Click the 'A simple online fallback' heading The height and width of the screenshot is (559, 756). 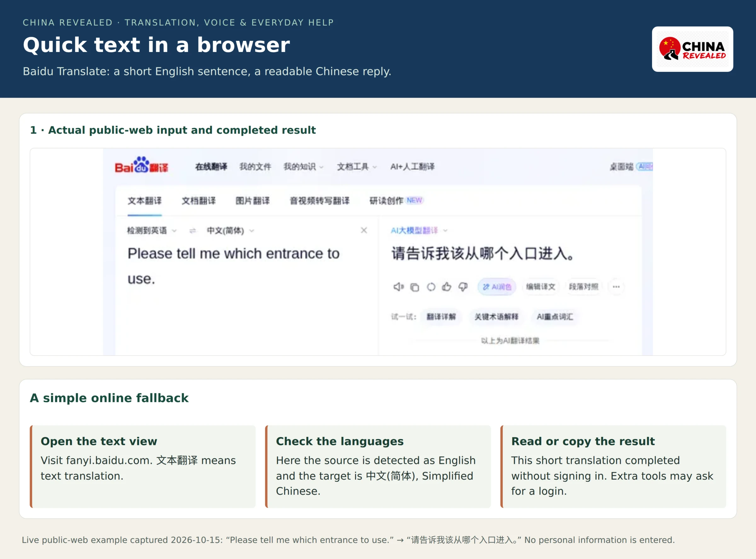pyautogui.click(x=109, y=398)
